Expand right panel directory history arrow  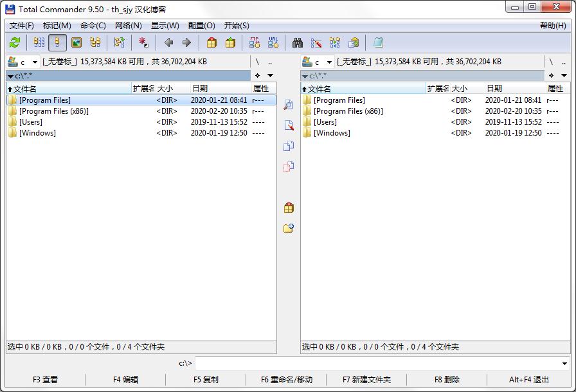(x=564, y=76)
